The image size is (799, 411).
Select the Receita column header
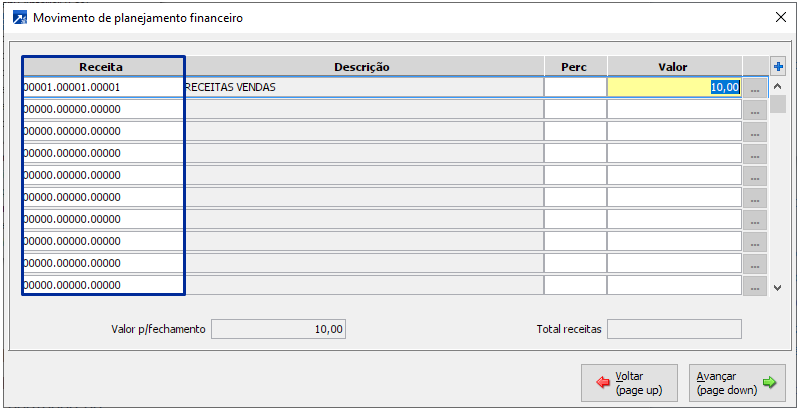coord(102,67)
